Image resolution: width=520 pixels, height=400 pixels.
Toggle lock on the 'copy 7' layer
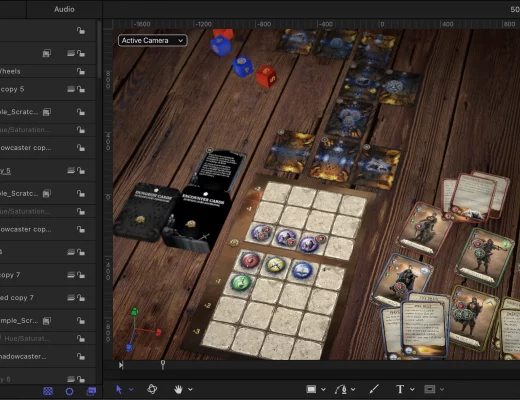[81, 275]
